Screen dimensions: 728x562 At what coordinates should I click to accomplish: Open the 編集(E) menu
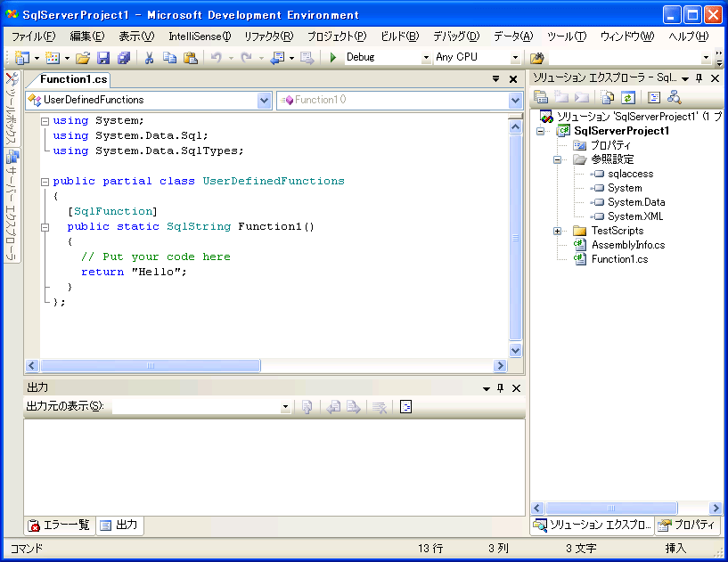click(x=87, y=37)
